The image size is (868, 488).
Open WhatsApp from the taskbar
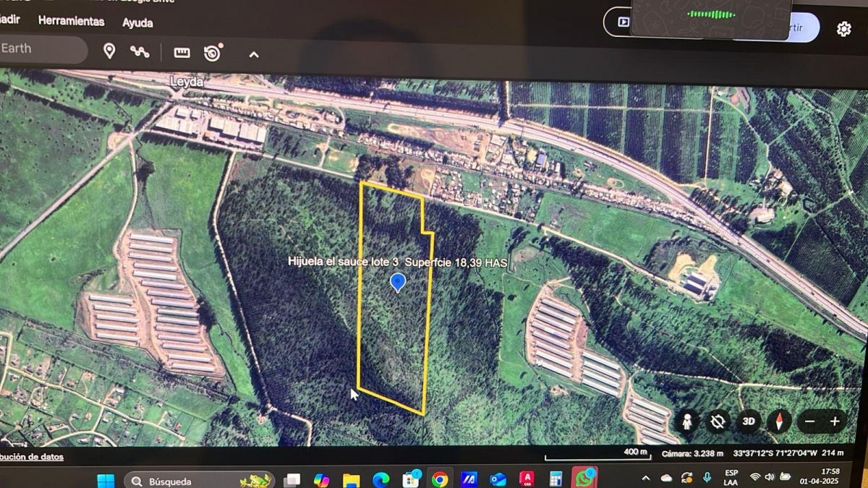tap(584, 479)
